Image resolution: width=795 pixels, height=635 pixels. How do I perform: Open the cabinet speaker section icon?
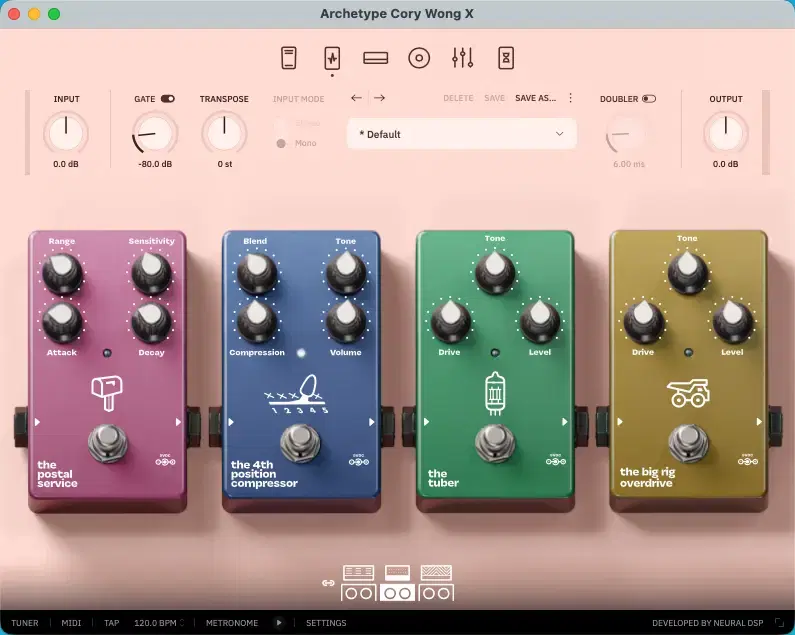tap(419, 58)
